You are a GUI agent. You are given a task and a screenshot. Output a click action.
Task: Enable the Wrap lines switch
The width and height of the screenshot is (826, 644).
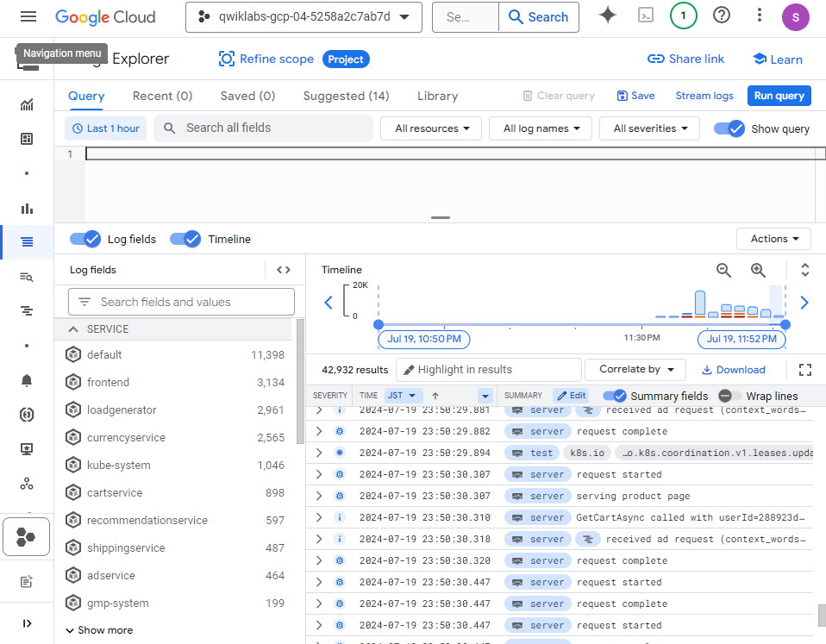(729, 396)
